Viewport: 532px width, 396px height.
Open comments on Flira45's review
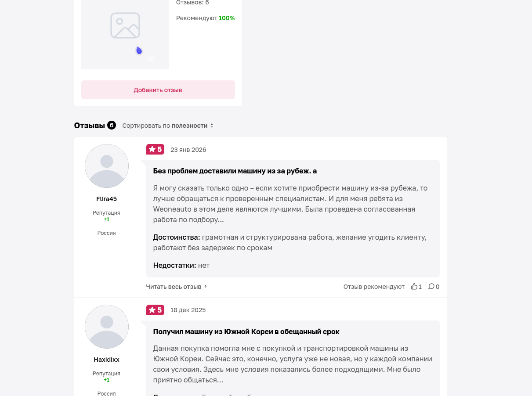(x=431, y=286)
